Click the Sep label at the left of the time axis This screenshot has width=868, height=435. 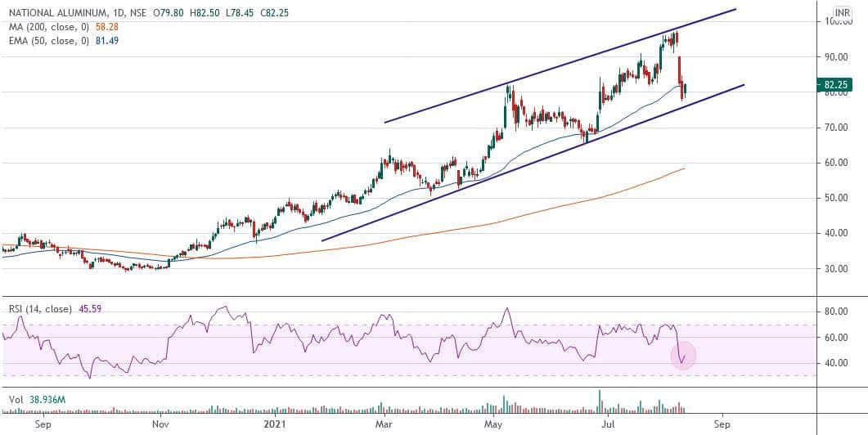[43, 424]
